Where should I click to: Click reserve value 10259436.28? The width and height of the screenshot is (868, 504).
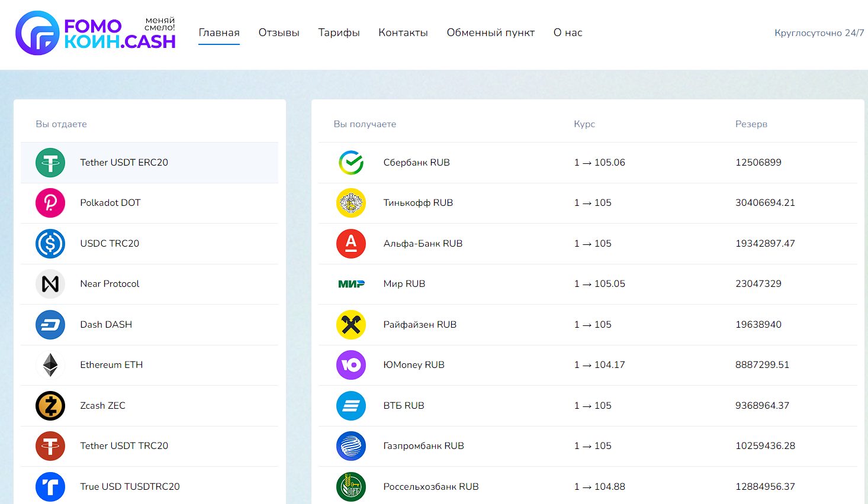[x=765, y=446]
